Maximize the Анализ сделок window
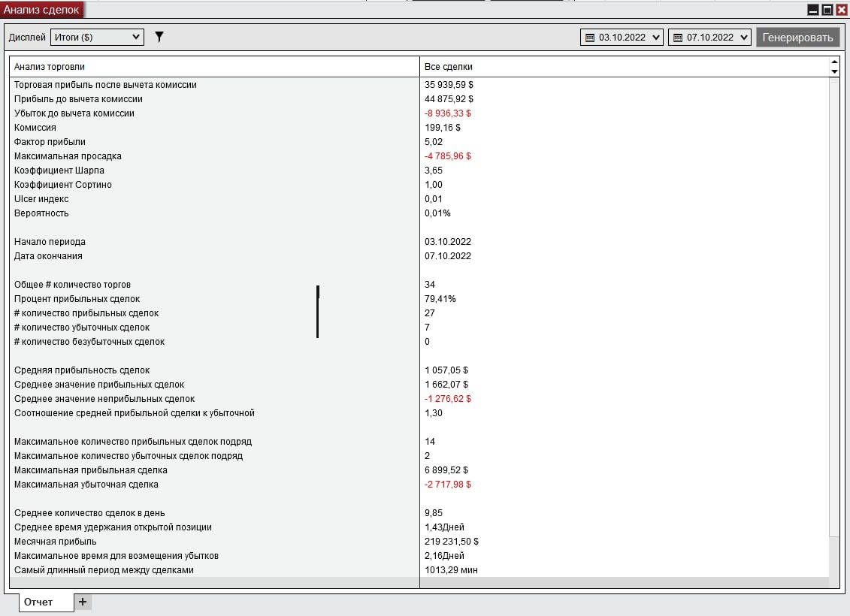This screenshot has height=616, width=850. click(x=827, y=9)
